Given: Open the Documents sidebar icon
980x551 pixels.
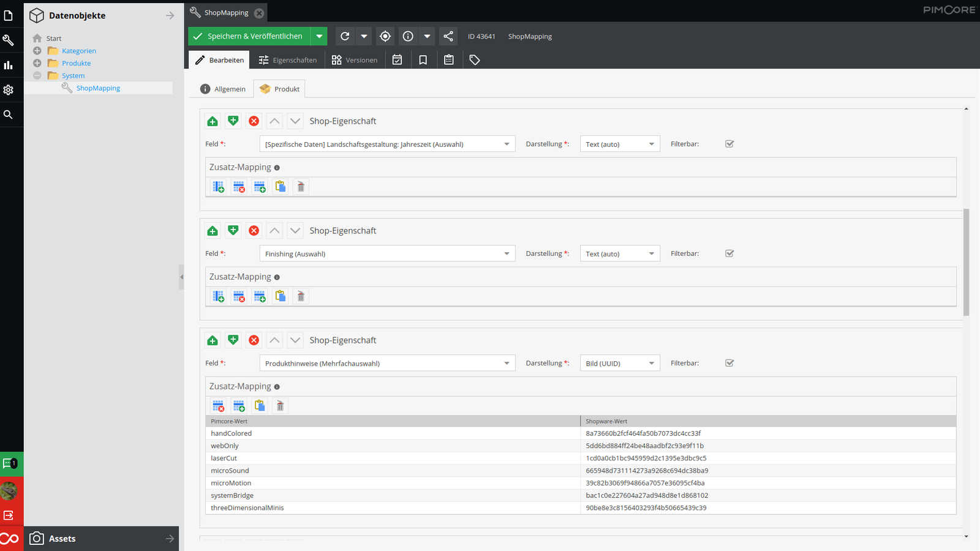Looking at the screenshot, I should pos(9,15).
